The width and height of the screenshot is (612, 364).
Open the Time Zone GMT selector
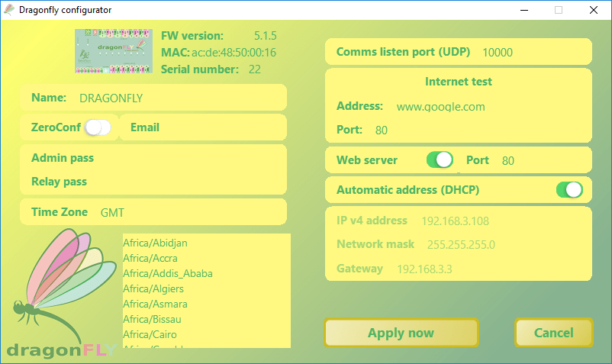tap(112, 212)
